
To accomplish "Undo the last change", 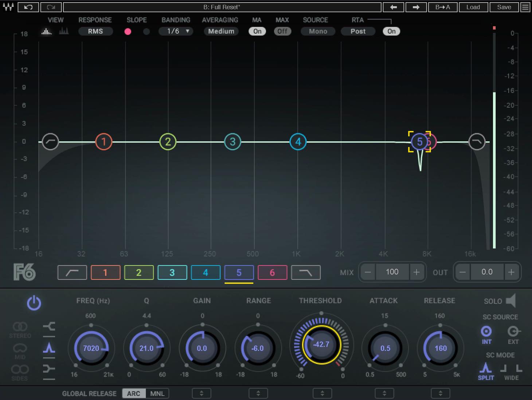I will click(28, 7).
